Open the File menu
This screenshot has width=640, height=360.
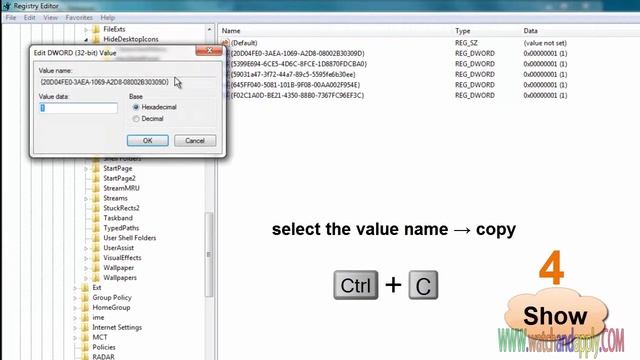11,18
